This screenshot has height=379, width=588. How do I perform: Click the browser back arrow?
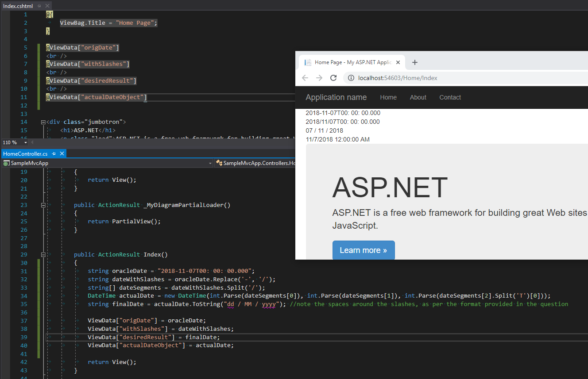[305, 78]
